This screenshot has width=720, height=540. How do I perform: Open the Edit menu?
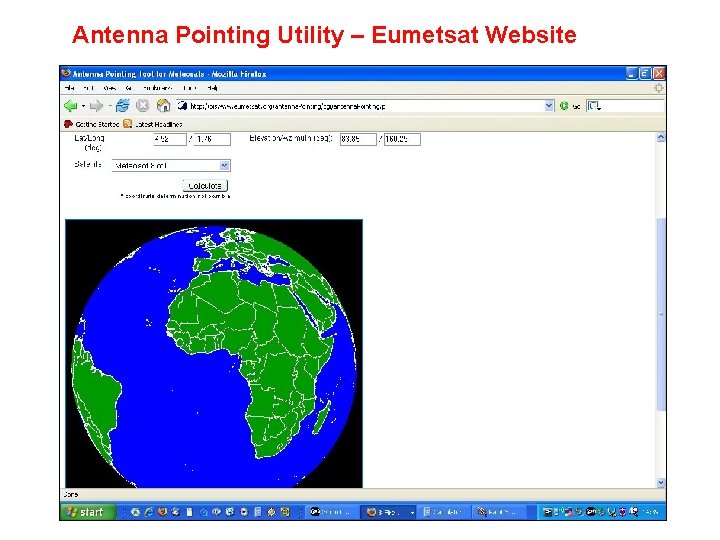click(x=89, y=88)
